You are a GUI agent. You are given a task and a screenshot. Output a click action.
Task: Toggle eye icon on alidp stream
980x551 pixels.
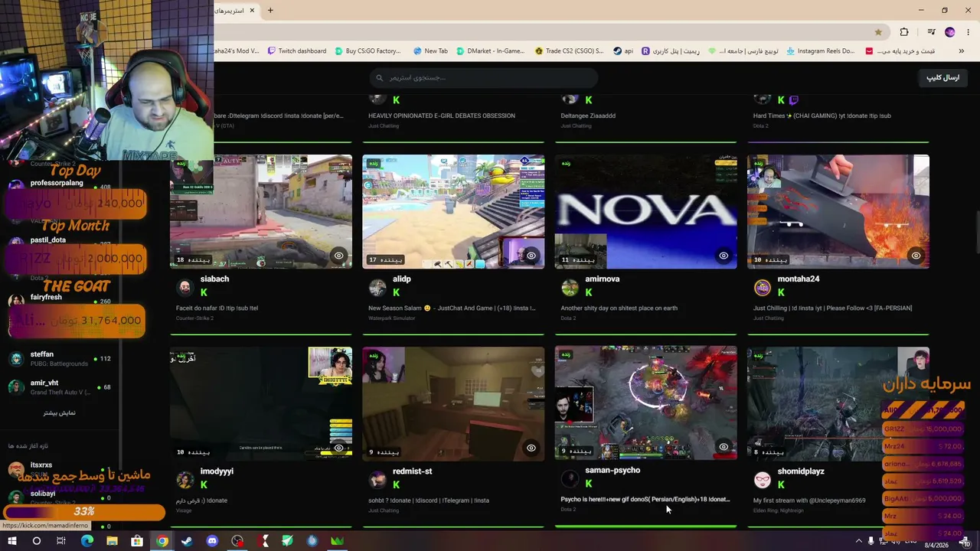(531, 256)
